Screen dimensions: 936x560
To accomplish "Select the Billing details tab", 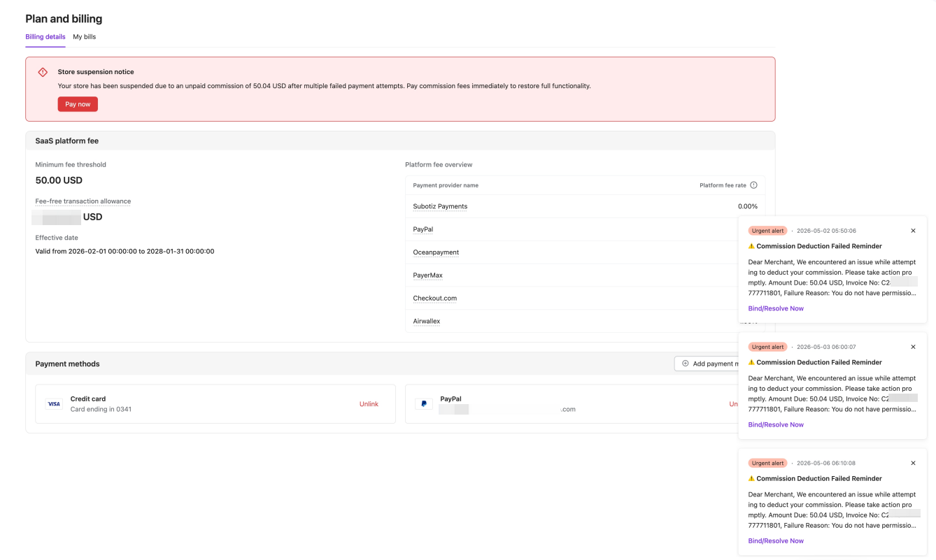I will click(45, 37).
